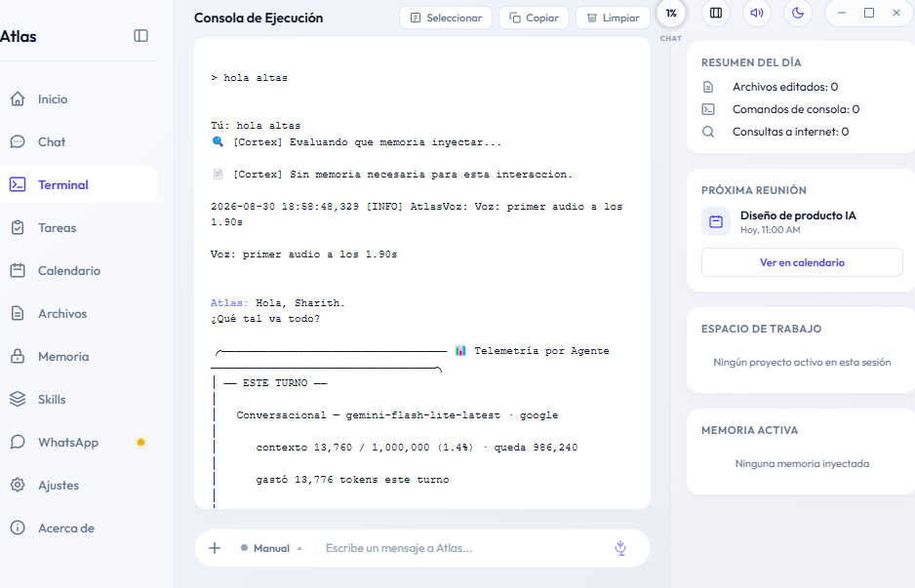Open the Inicio home page
The width and height of the screenshot is (915, 588).
click(x=79, y=99)
